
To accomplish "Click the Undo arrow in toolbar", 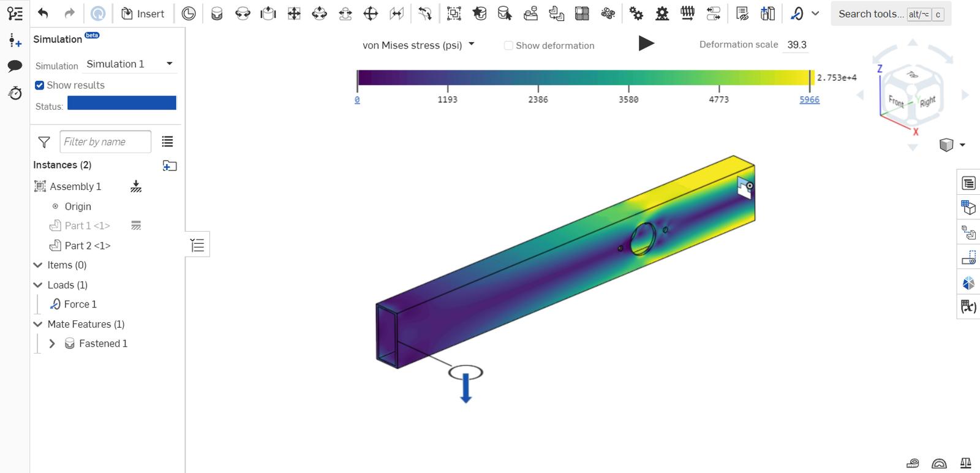I will point(43,13).
